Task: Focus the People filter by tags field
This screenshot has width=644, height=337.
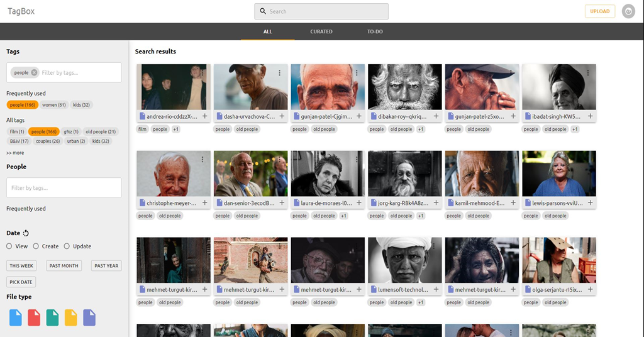Action: pyautogui.click(x=64, y=187)
